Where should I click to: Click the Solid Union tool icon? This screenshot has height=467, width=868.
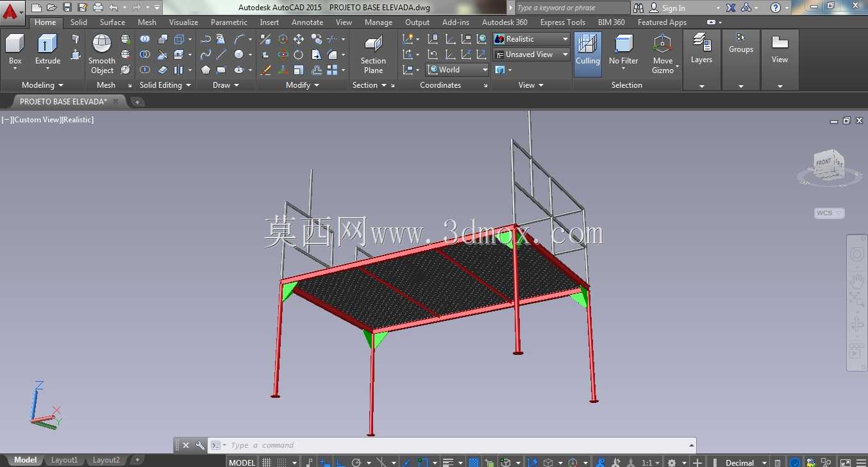[145, 39]
